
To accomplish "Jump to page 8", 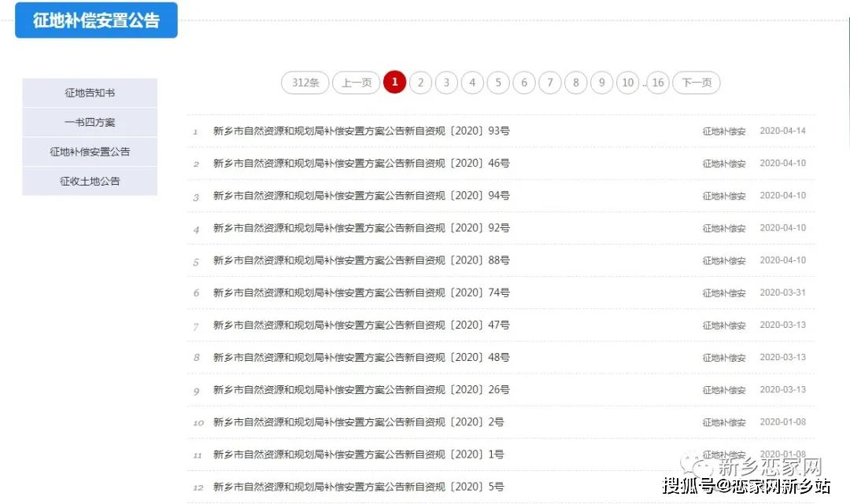I will pyautogui.click(x=575, y=83).
